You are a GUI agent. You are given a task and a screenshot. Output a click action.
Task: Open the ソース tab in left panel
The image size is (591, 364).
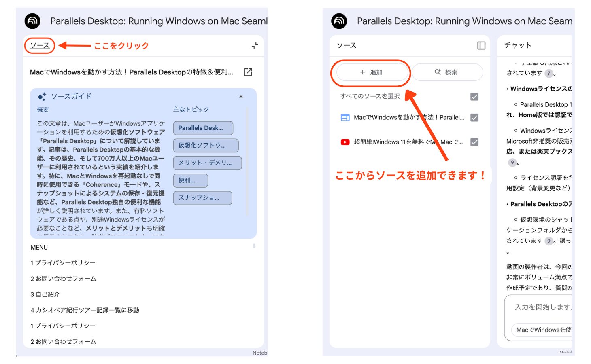click(40, 46)
